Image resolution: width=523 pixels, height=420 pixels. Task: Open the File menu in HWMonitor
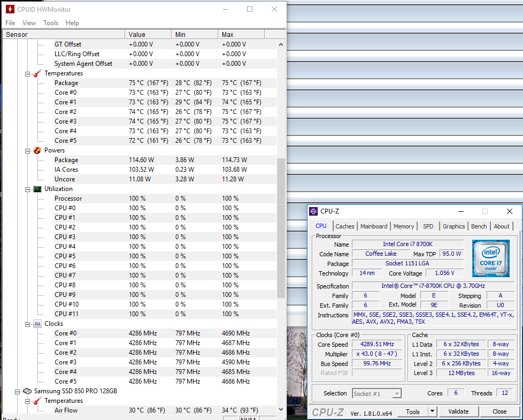10,22
